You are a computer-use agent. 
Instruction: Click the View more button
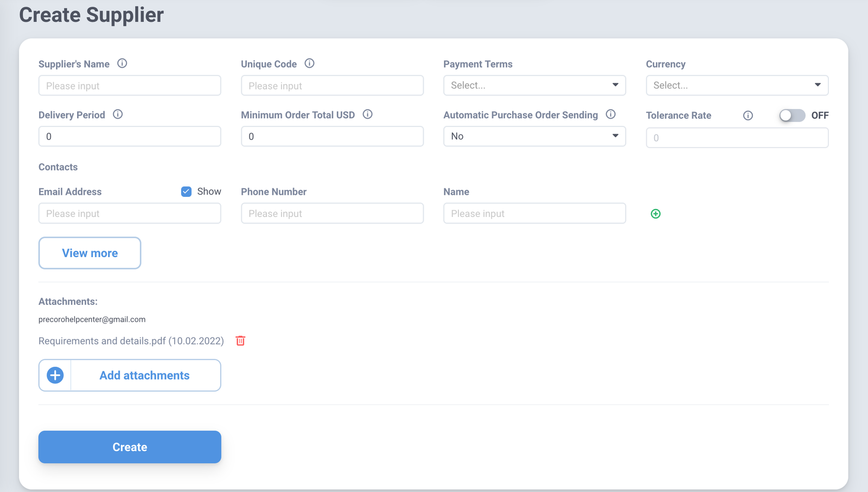coord(90,253)
